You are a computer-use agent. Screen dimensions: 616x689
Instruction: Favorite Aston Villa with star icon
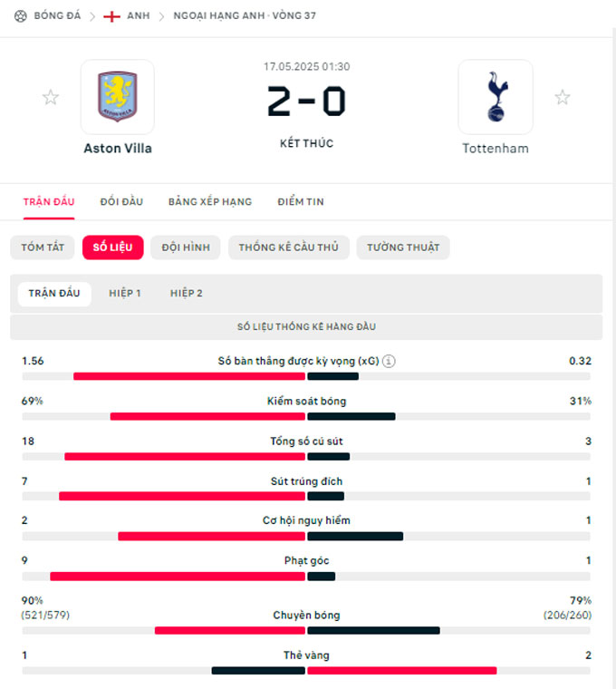[51, 97]
